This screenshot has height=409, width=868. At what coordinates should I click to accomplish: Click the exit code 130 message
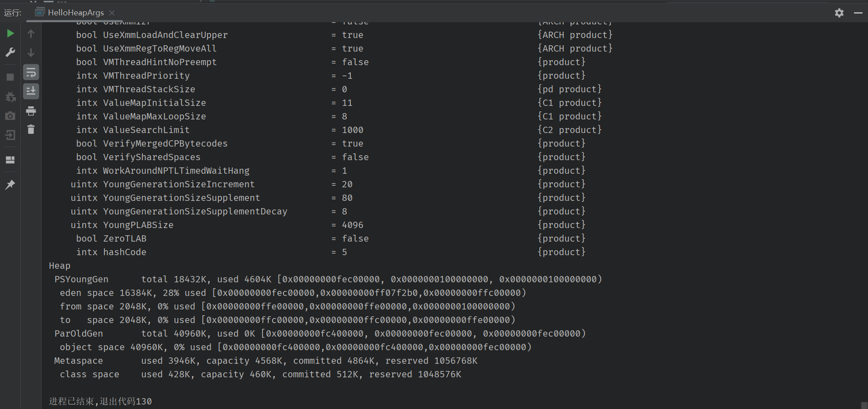click(100, 401)
